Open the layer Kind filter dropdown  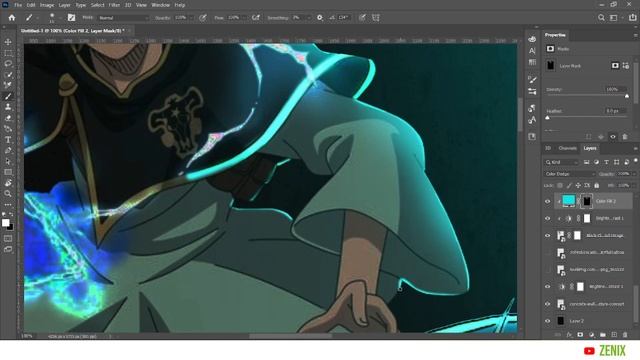coord(562,162)
